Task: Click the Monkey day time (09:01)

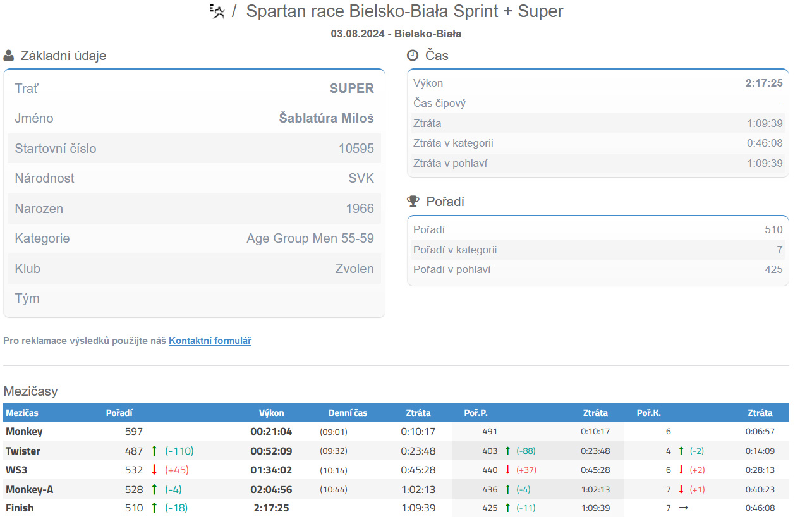Action: coord(334,432)
